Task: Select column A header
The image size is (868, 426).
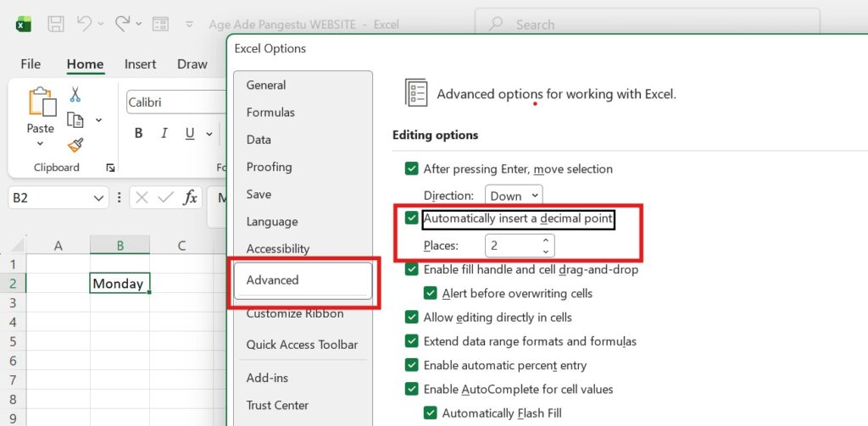Action: [58, 246]
